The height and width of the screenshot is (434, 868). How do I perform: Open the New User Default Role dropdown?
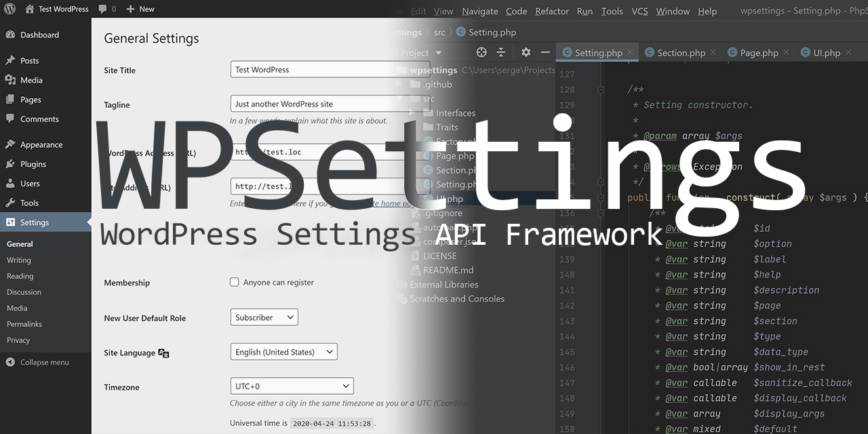264,317
